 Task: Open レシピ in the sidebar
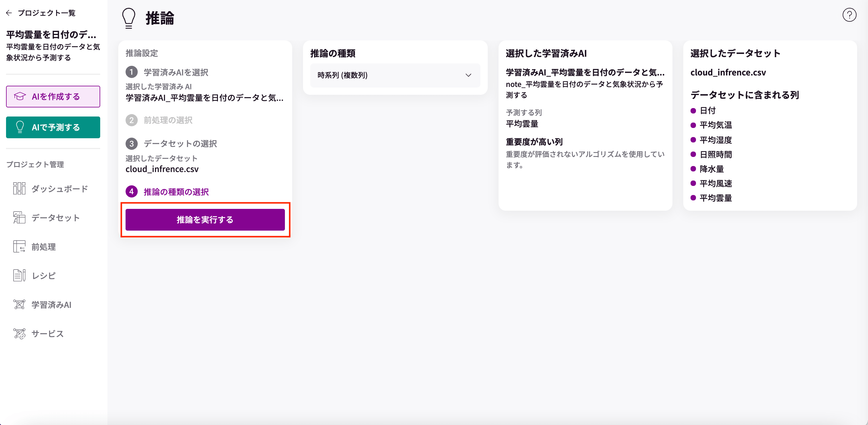pos(43,276)
